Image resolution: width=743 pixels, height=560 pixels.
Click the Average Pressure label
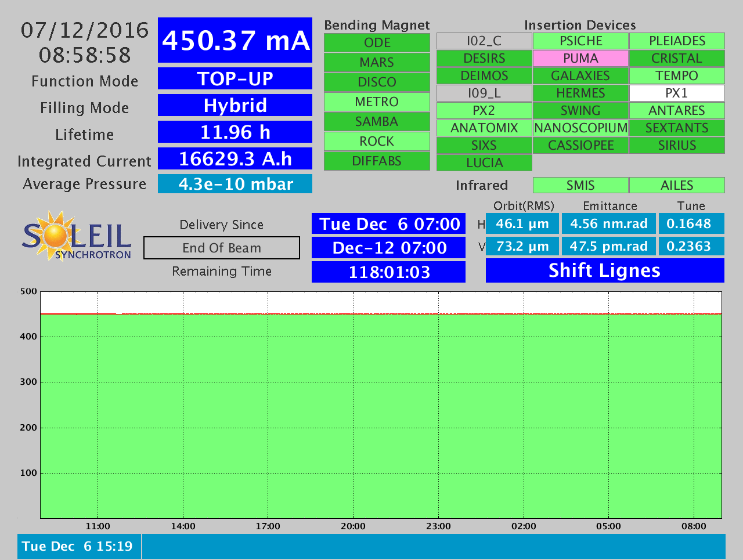(85, 184)
